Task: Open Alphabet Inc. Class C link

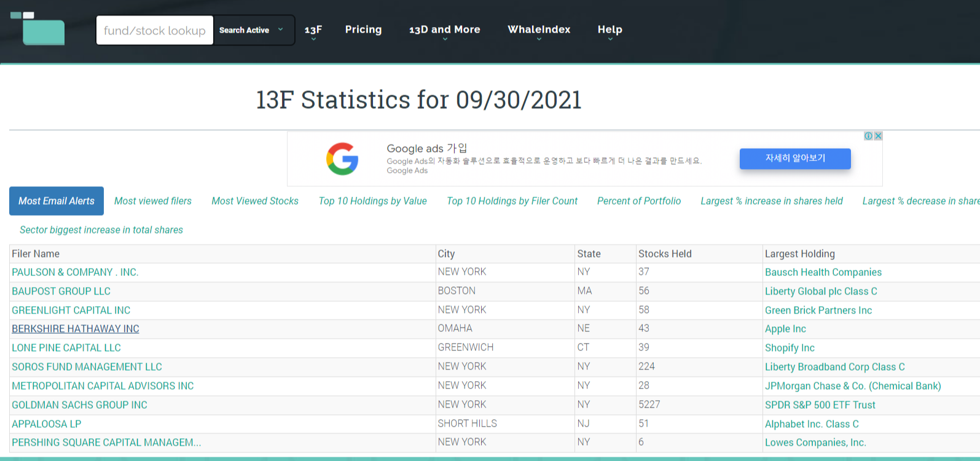Action: [x=812, y=424]
